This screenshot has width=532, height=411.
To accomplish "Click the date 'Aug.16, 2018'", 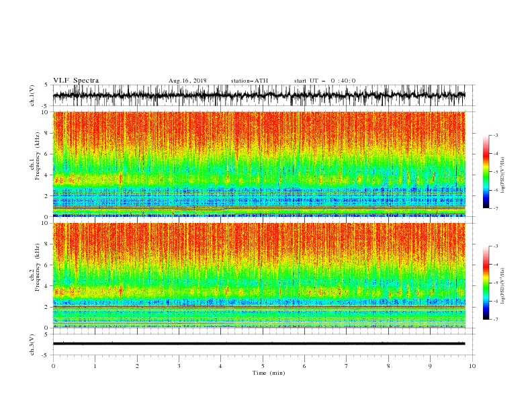I will pyautogui.click(x=187, y=81).
